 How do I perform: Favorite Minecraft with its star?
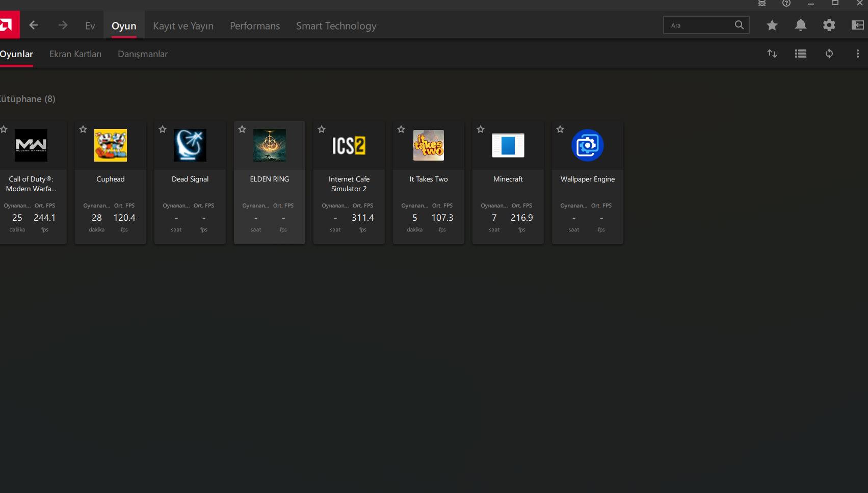point(481,129)
